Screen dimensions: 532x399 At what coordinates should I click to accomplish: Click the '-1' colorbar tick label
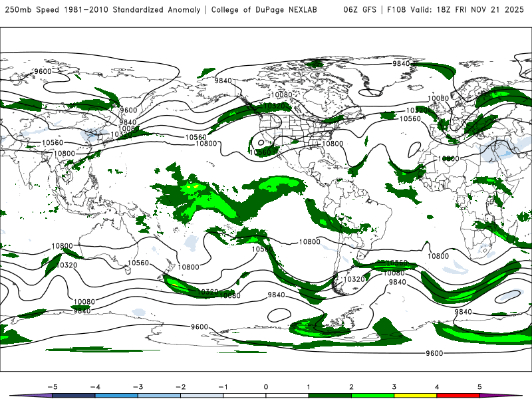click(223, 387)
